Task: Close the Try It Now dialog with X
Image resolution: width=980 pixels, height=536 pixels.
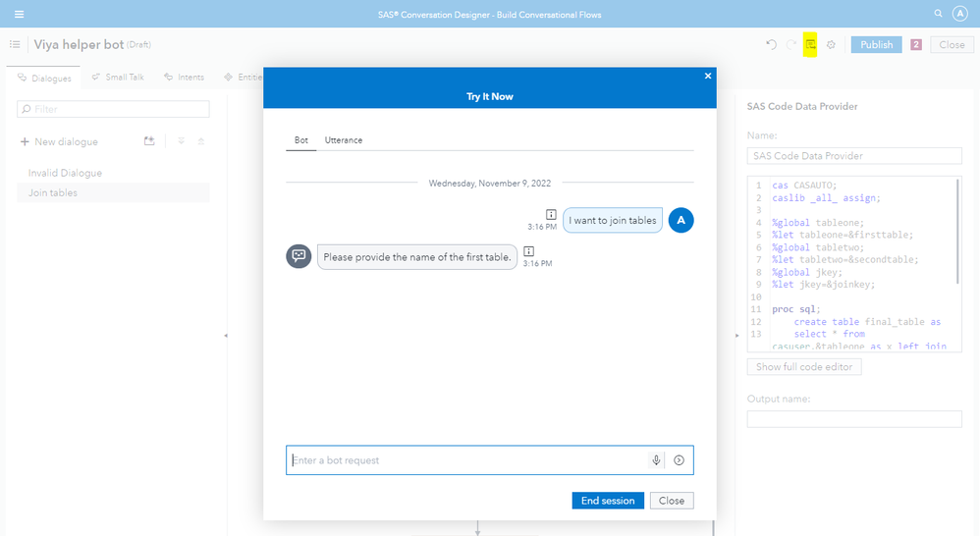Action: pos(707,76)
